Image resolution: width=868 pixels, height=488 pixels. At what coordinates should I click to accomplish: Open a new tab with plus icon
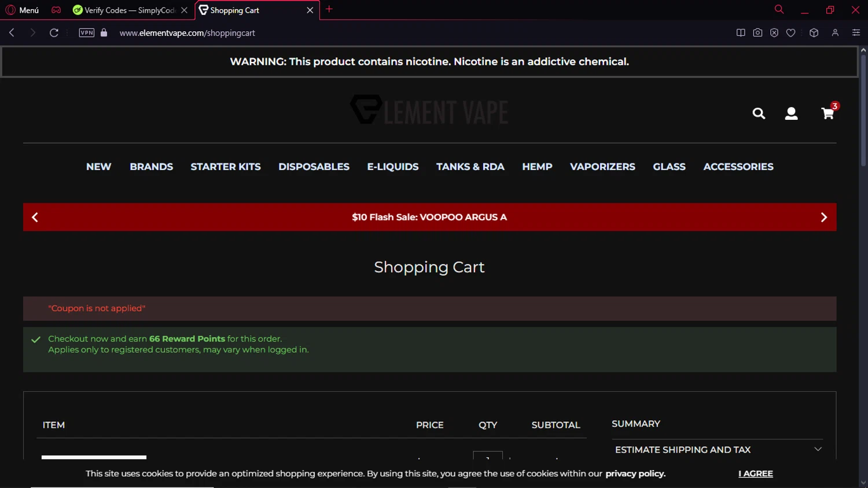pyautogui.click(x=329, y=9)
